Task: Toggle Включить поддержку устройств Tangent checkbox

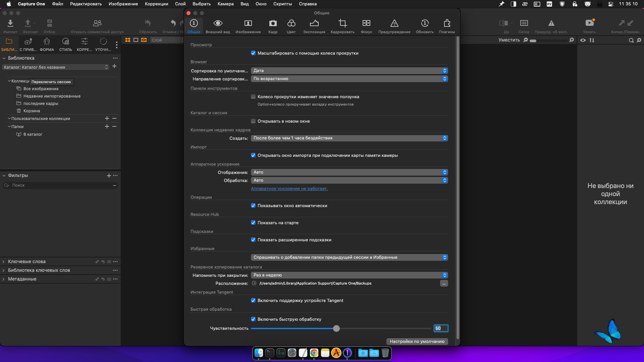Action: (253, 300)
